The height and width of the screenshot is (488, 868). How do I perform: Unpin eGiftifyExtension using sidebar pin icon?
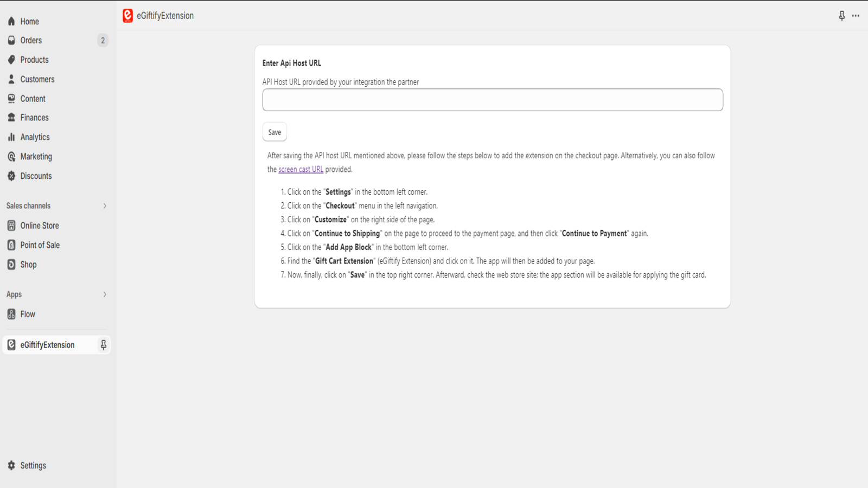pos(103,345)
